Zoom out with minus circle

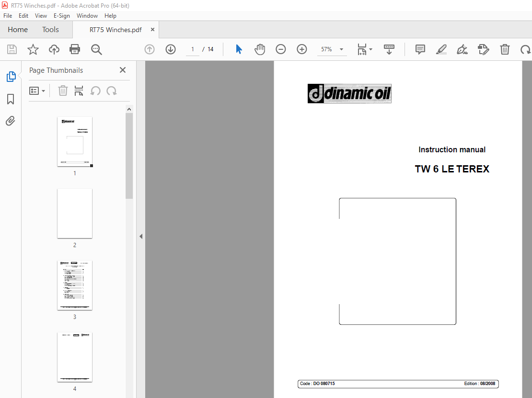280,49
